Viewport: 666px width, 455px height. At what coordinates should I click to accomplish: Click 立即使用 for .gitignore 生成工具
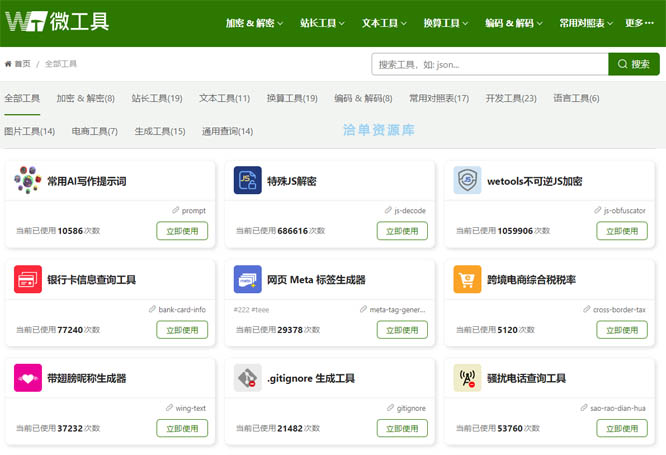tap(402, 428)
